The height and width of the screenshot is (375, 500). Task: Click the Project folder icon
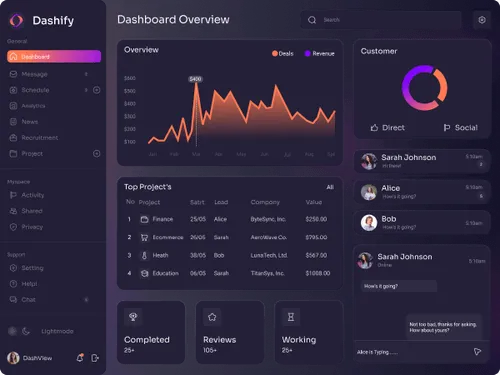(13, 154)
